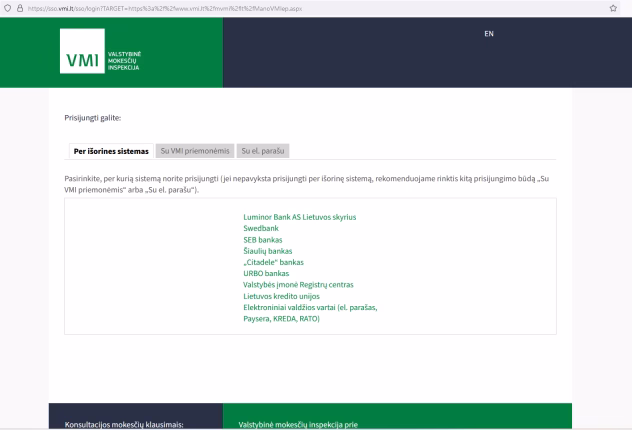Click the Pasirinkite, per kurią sistemą instruction text
Image resolution: width=632 pixels, height=430 pixels.
coord(306,184)
